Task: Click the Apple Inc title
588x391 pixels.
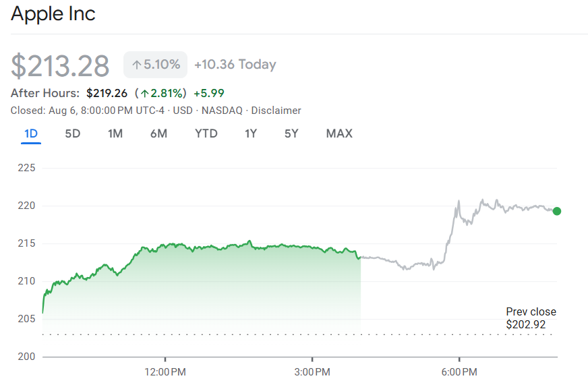Action: (53, 13)
